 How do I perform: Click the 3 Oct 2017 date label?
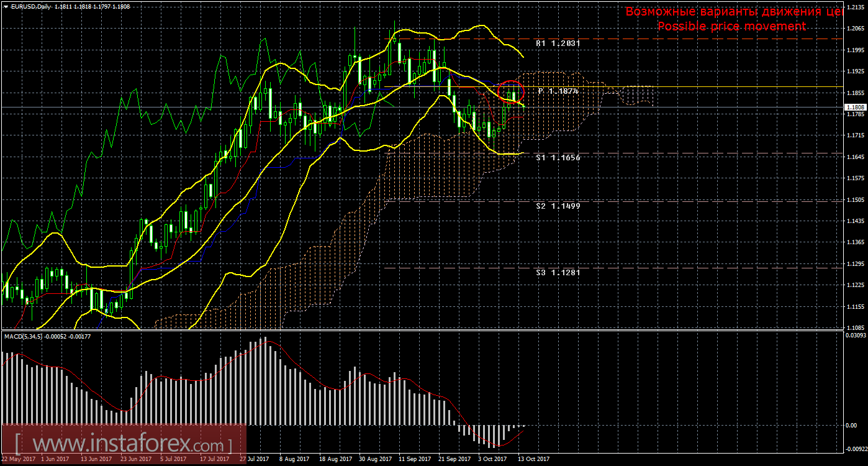click(492, 459)
